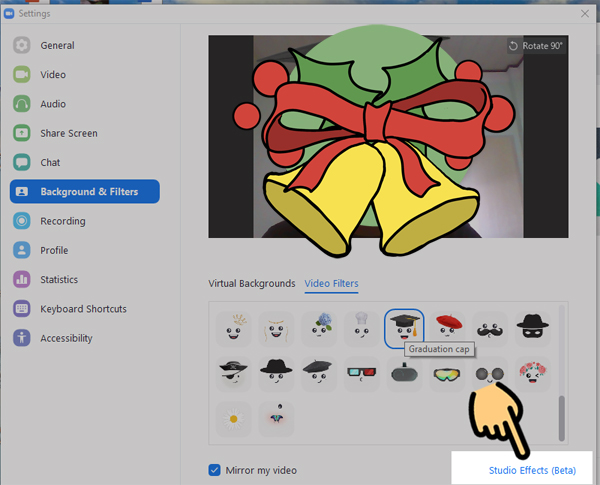
Task: Go to Share Screen settings
Action: [x=68, y=133]
